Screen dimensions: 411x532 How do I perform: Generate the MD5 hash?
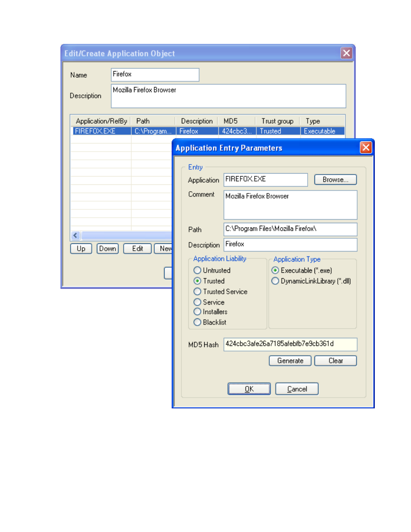[x=290, y=361]
